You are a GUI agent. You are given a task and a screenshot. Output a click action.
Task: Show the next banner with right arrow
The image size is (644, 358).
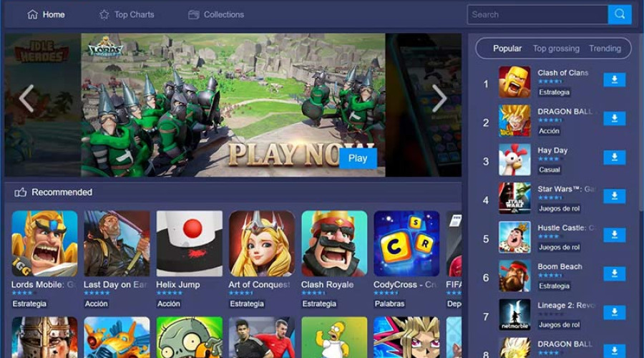pos(439,99)
